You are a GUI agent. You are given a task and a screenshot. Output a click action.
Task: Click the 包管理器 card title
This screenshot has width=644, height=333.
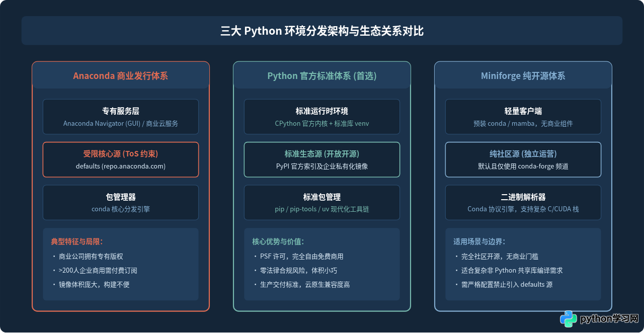point(121,197)
